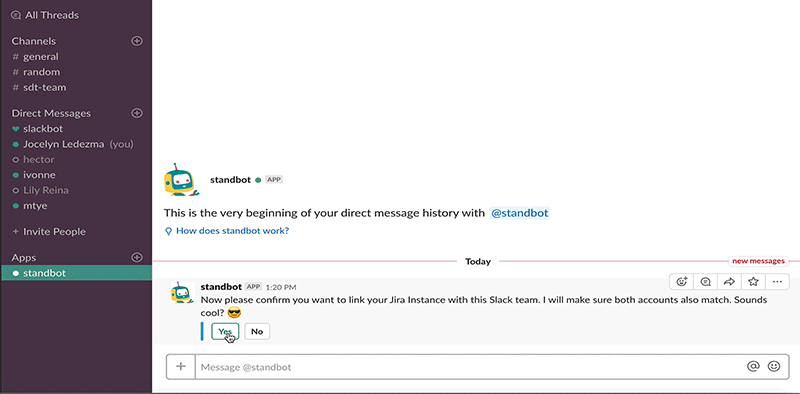Click the plus attach button in message box
The width and height of the screenshot is (800, 394).
pyautogui.click(x=181, y=366)
